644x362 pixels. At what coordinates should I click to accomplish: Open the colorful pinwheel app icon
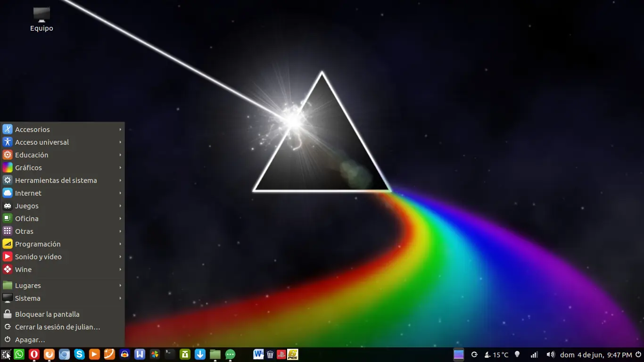pos(155,354)
